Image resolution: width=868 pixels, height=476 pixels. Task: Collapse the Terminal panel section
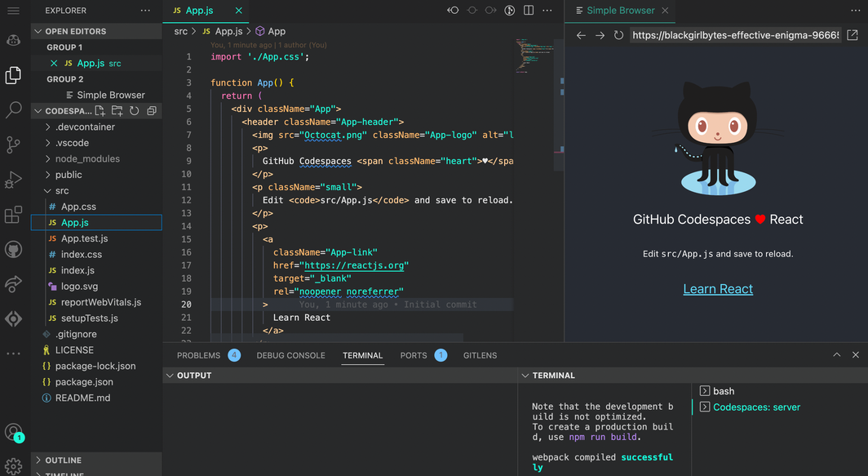point(693,376)
